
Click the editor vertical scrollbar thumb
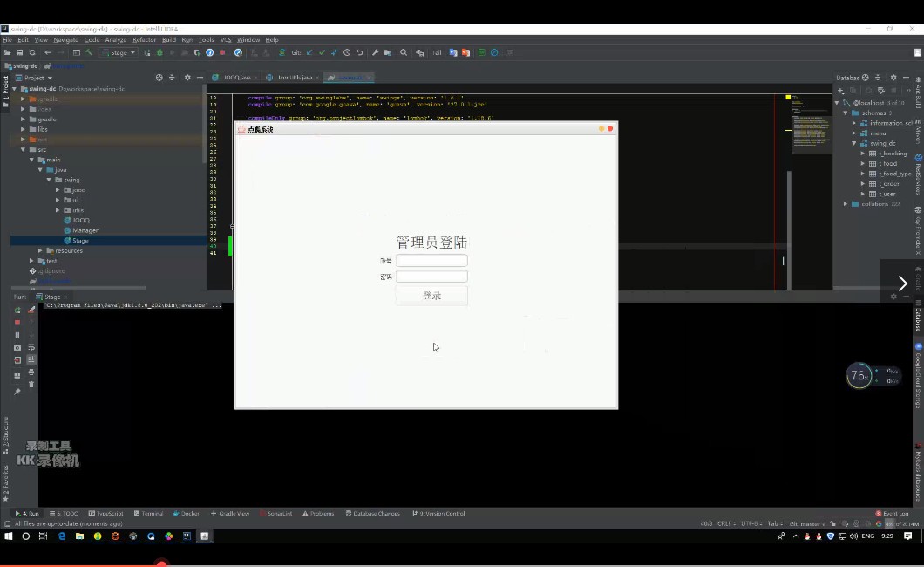(x=789, y=230)
